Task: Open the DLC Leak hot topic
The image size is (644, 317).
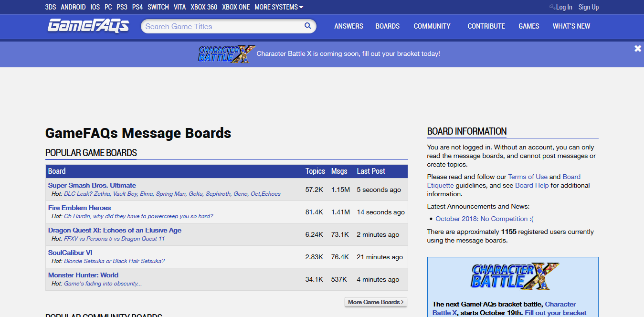Action: tap(172, 194)
